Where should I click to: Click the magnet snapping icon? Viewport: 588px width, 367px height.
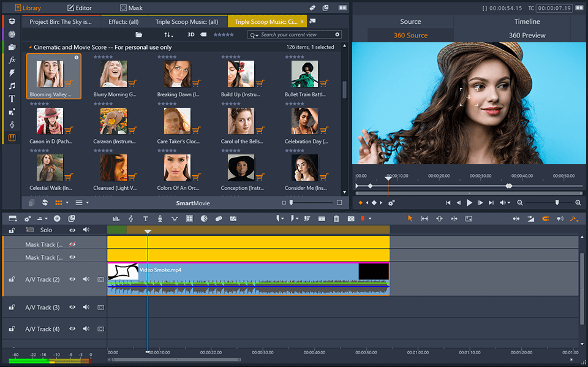[x=546, y=219]
